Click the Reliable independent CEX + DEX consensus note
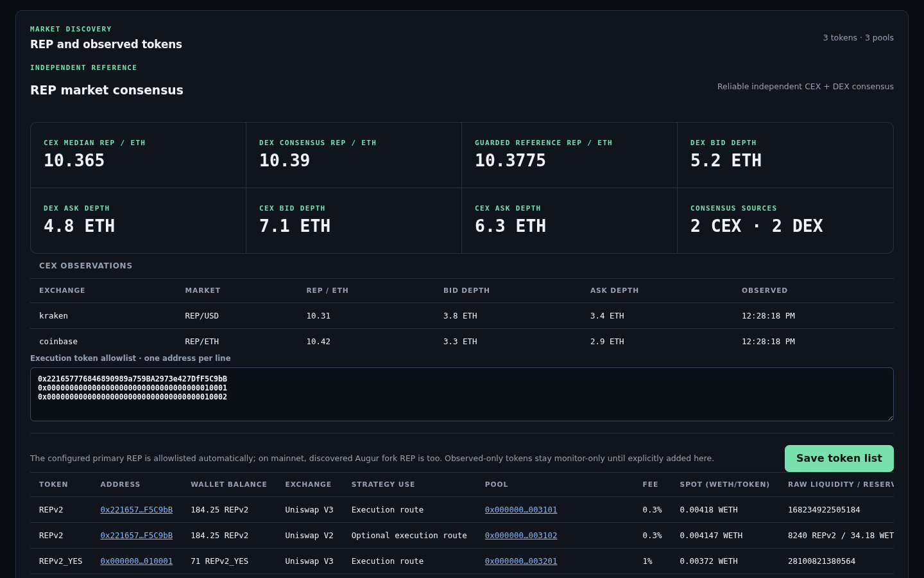Image resolution: width=924 pixels, height=578 pixels. 805,87
